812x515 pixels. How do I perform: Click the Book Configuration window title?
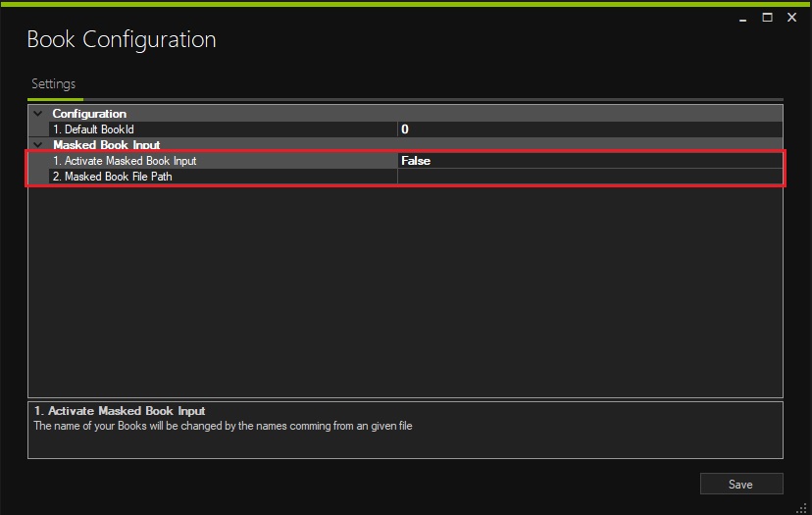[122, 40]
